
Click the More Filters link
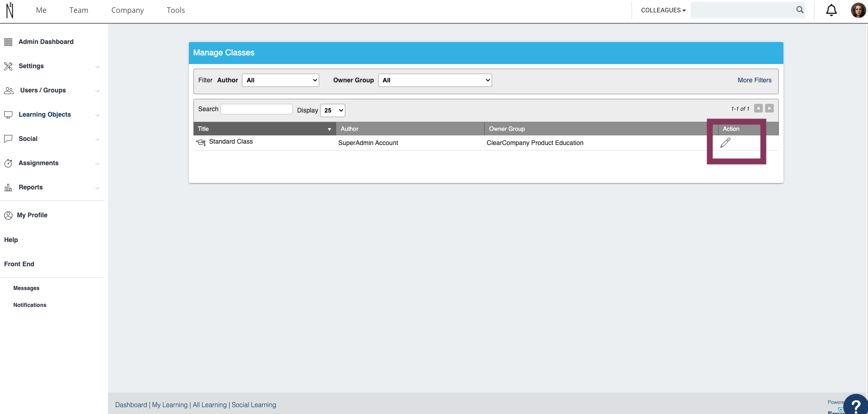755,80
